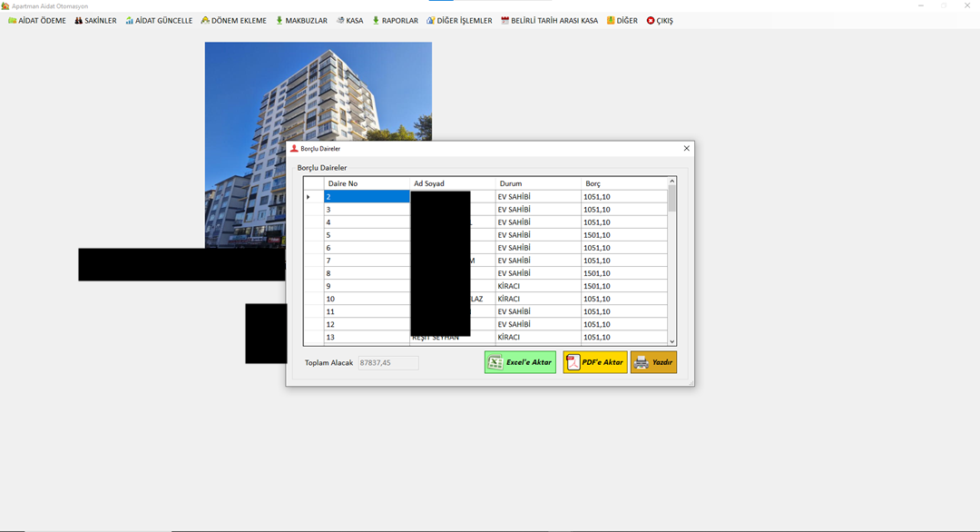Viewport: 980px width, 532px height.
Task: Open BELİRLİ TARİH ARASI KASA
Action: (x=549, y=21)
